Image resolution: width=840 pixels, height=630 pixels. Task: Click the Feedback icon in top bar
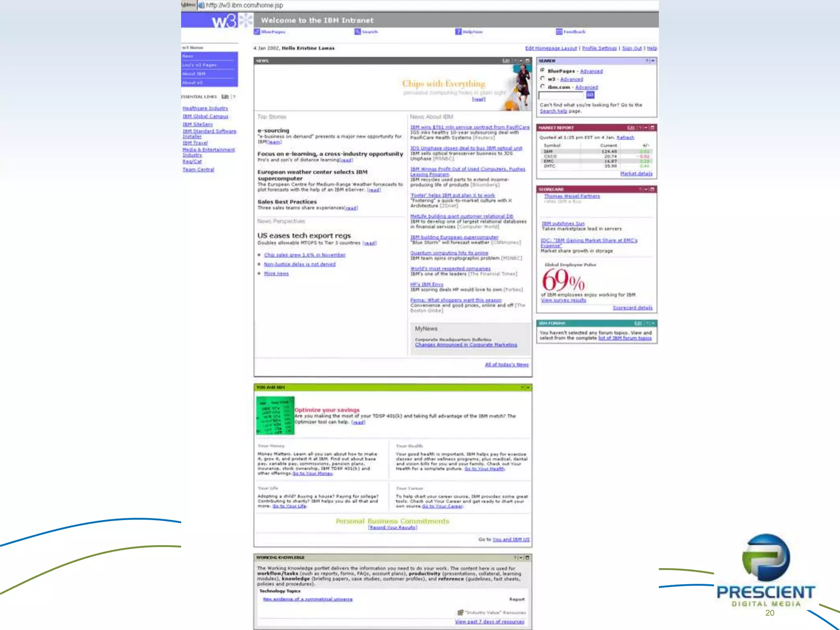(559, 32)
